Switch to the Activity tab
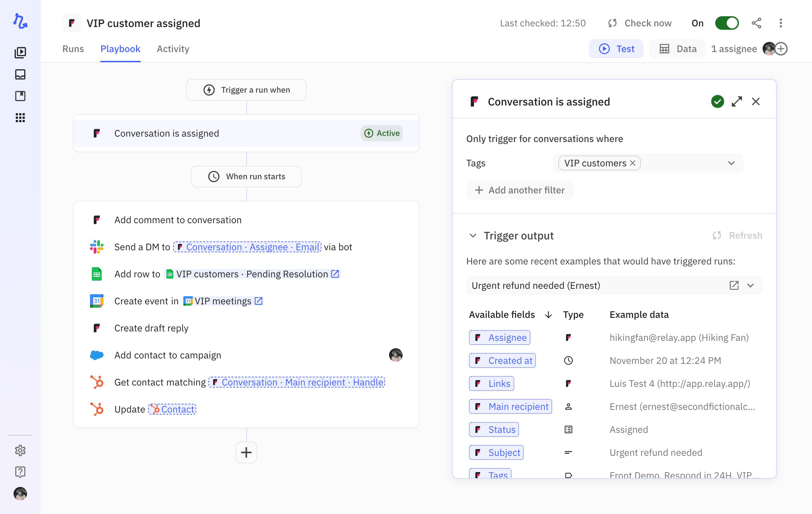Viewport: 812px width, 514px height. click(173, 49)
